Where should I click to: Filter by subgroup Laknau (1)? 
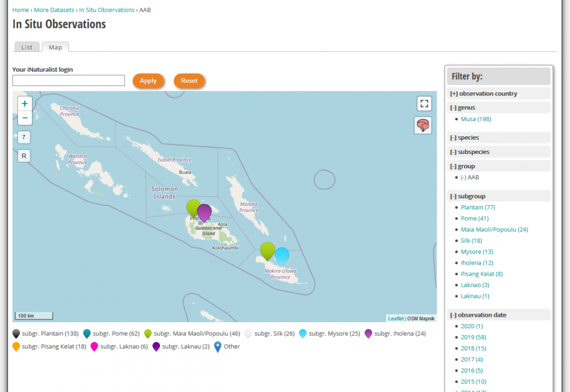click(x=475, y=296)
